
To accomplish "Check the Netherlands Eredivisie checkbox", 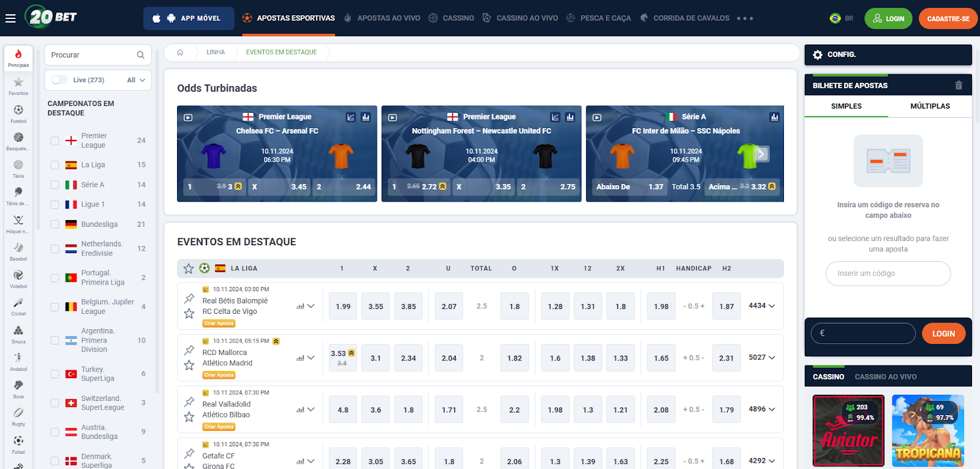I will (x=55, y=249).
